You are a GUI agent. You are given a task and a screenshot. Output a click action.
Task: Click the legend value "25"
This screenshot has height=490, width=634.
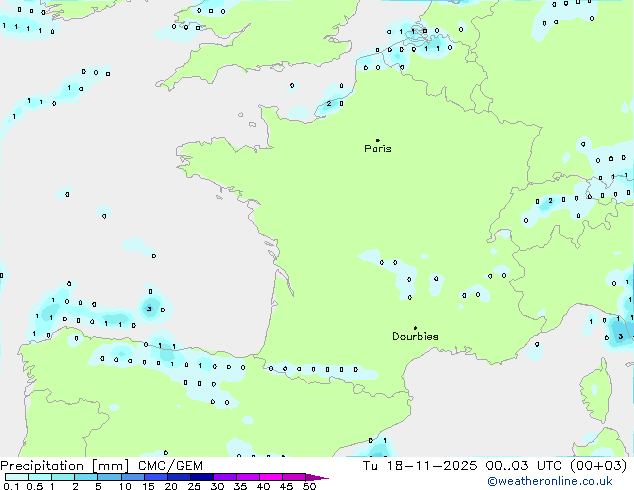(194, 486)
